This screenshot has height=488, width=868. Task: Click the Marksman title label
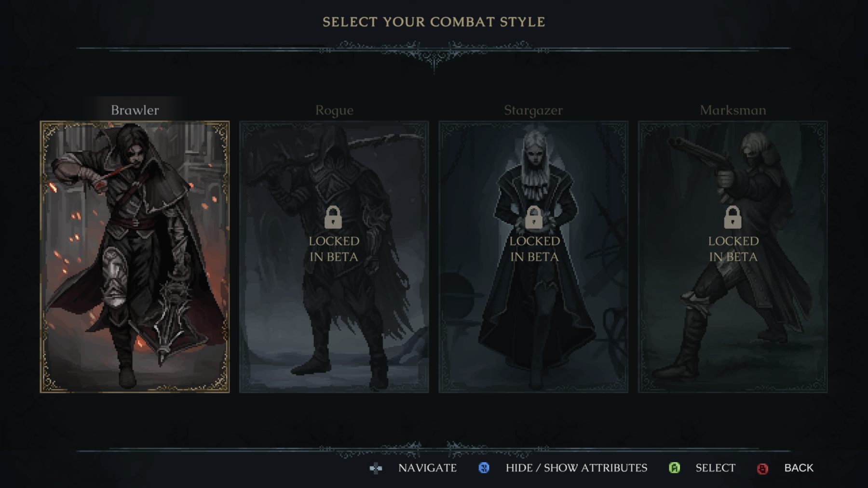tap(733, 110)
